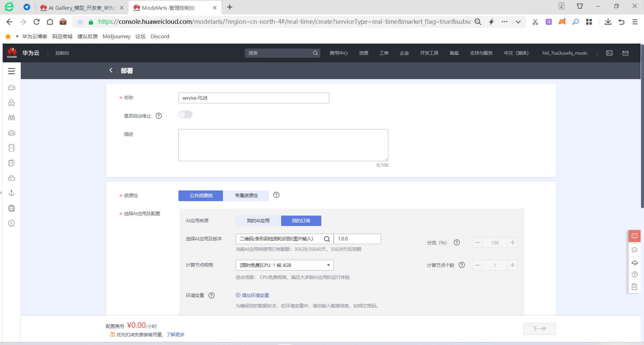
Task: Open the hamburger navigation menu in sidebar
Action: (11, 71)
